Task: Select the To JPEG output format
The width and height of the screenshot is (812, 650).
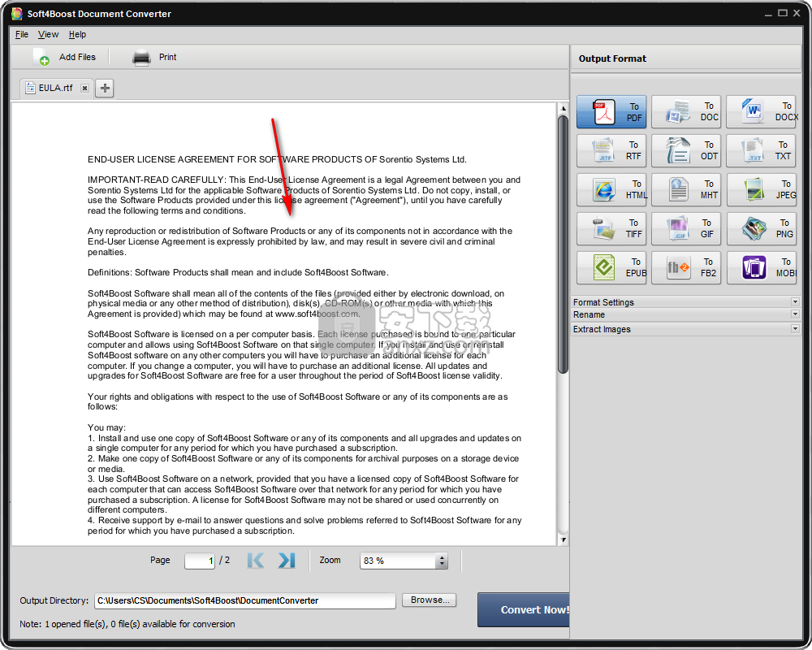Action: click(x=762, y=189)
